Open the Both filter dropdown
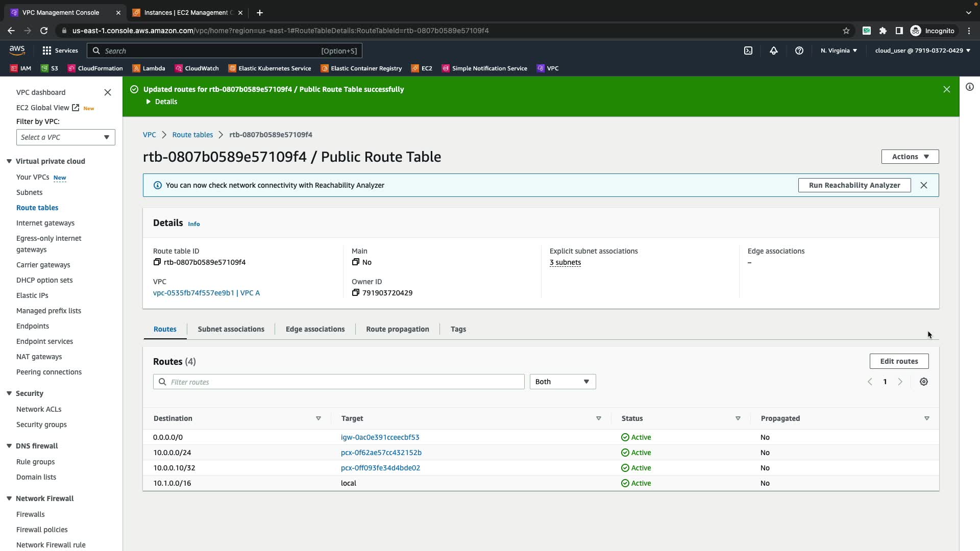980x551 pixels. [562, 382]
